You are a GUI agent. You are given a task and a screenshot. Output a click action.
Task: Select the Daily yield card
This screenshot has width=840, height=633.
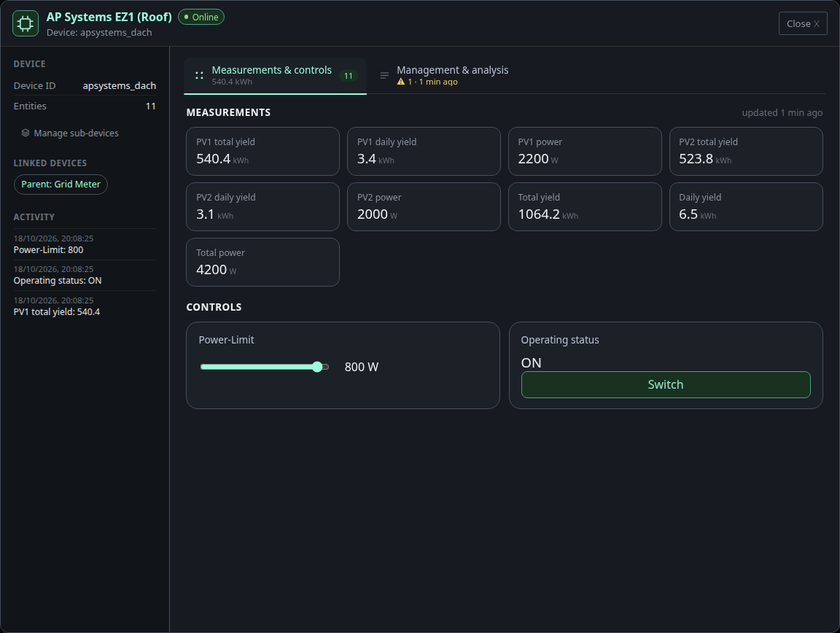tap(746, 207)
